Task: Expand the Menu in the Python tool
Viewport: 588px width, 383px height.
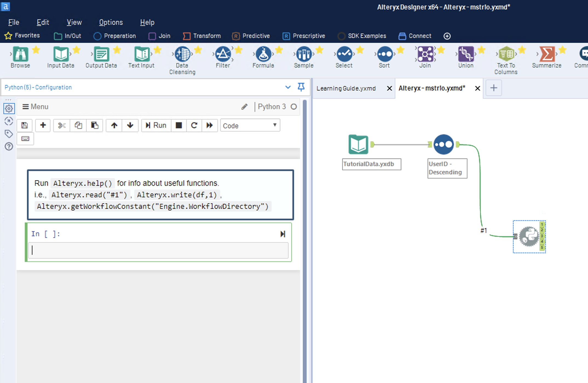Action: (x=35, y=107)
